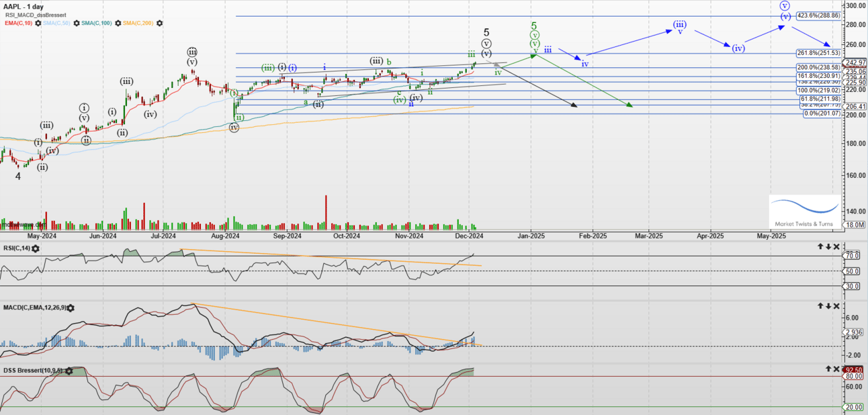
Task: Move MACD panel up with arrow
Action: click(x=820, y=306)
